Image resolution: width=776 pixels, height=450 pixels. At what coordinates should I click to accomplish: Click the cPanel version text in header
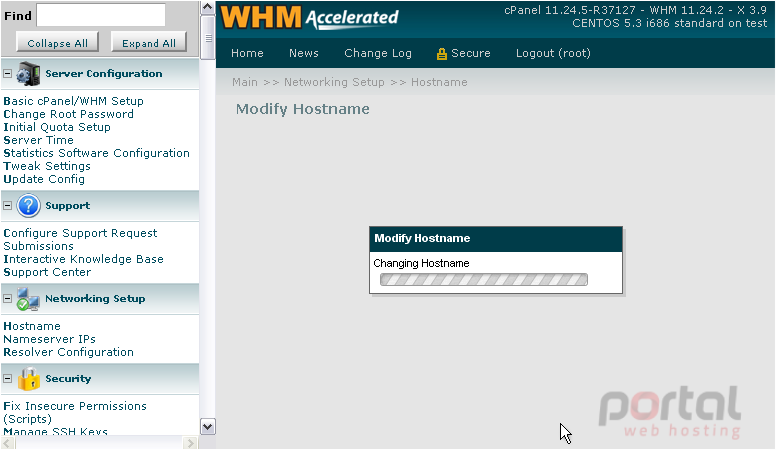tap(635, 10)
